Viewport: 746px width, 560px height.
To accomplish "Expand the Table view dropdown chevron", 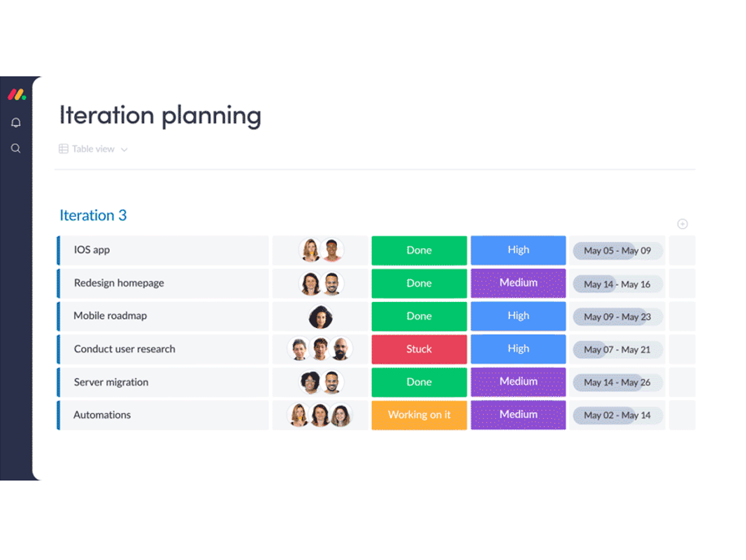I will coord(124,150).
